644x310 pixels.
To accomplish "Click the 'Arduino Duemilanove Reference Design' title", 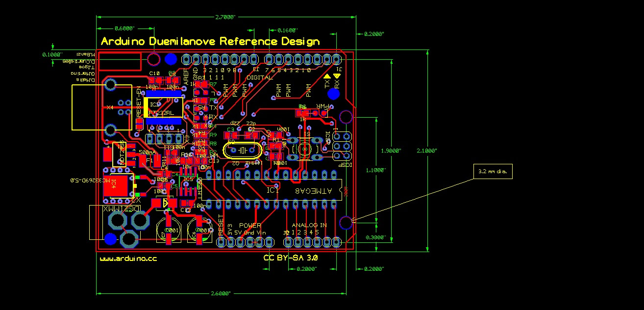I will point(210,42).
